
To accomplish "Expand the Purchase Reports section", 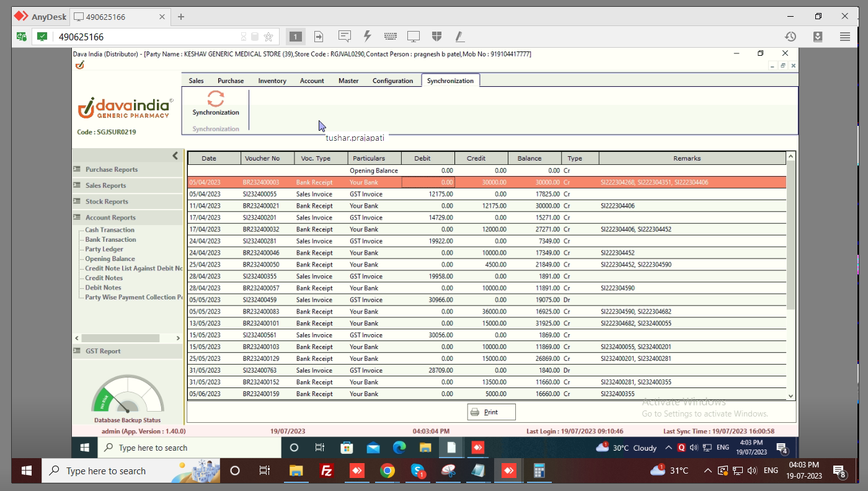I will pyautogui.click(x=112, y=169).
